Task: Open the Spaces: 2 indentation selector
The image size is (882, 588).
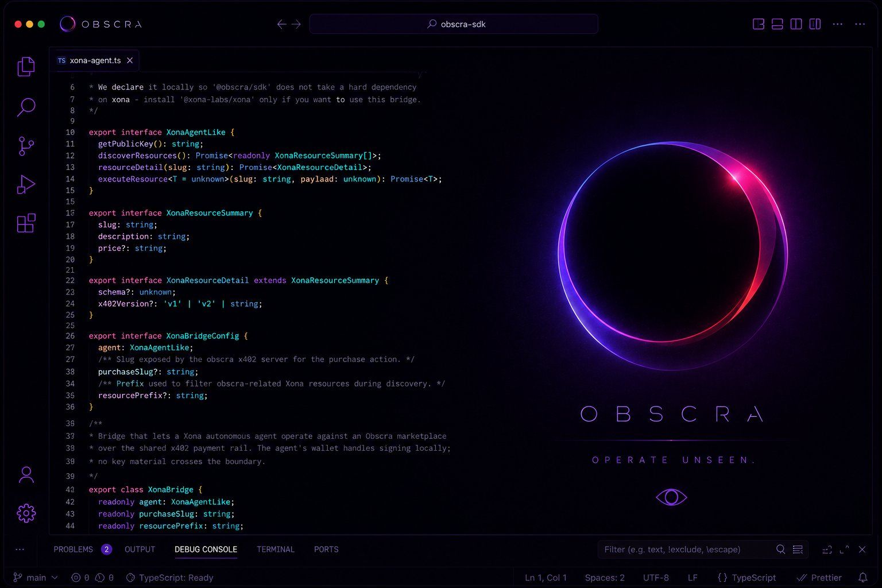Action: [605, 578]
